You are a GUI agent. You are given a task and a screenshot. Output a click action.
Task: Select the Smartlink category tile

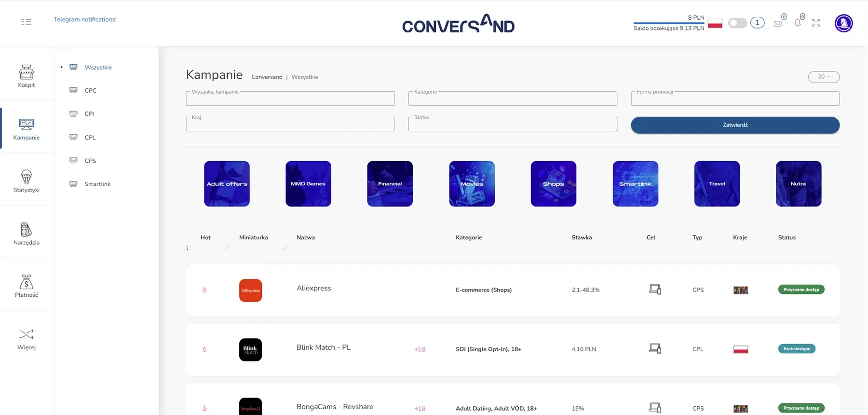[636, 184]
